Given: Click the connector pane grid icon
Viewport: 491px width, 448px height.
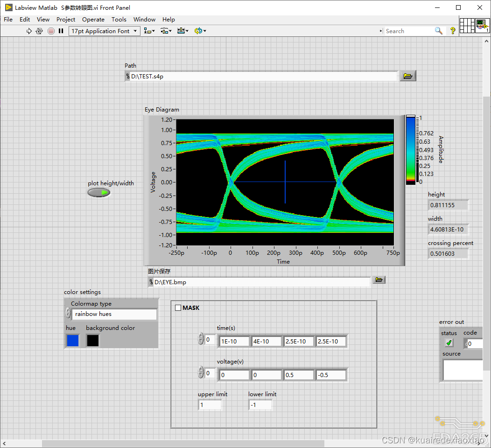Looking at the screenshot, I should 467,26.
